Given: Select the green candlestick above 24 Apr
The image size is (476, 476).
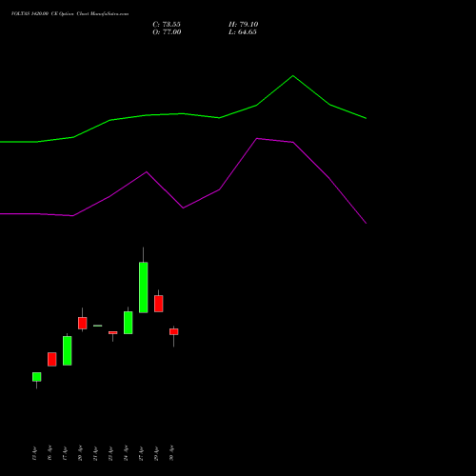Looking at the screenshot, I should coord(129,323).
